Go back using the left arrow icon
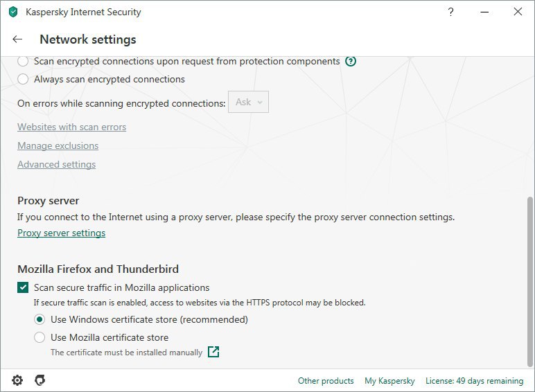Screen dimensions: 535x392 (x=17, y=39)
